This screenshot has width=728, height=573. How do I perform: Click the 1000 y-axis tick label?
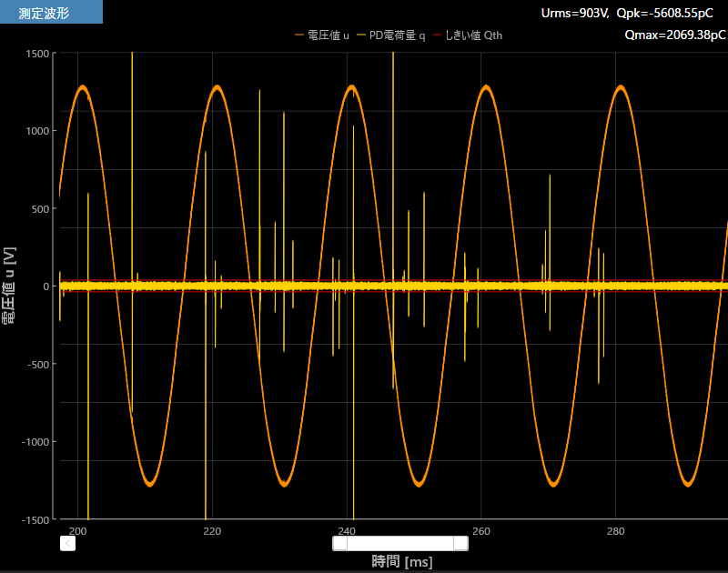point(37,131)
